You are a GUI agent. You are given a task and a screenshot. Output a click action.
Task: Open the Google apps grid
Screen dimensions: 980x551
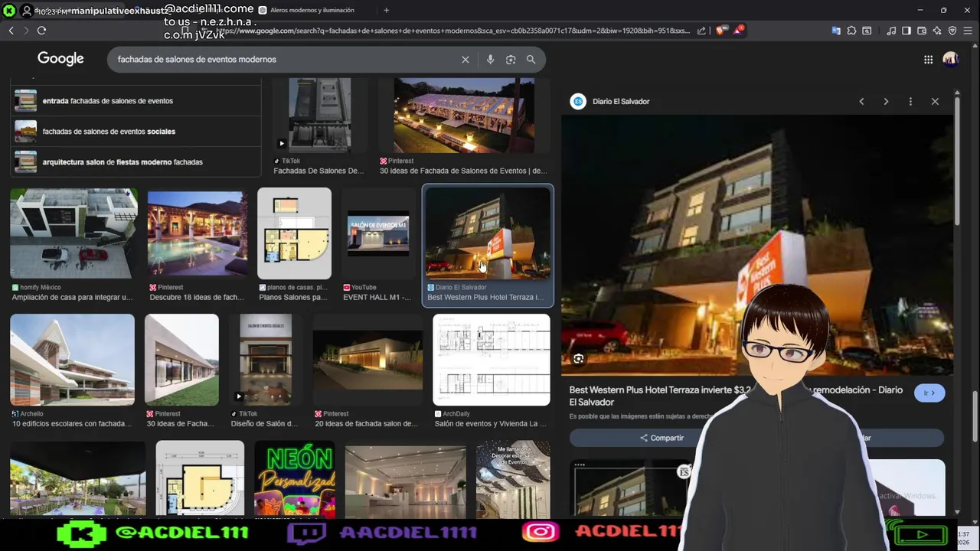tap(928, 60)
